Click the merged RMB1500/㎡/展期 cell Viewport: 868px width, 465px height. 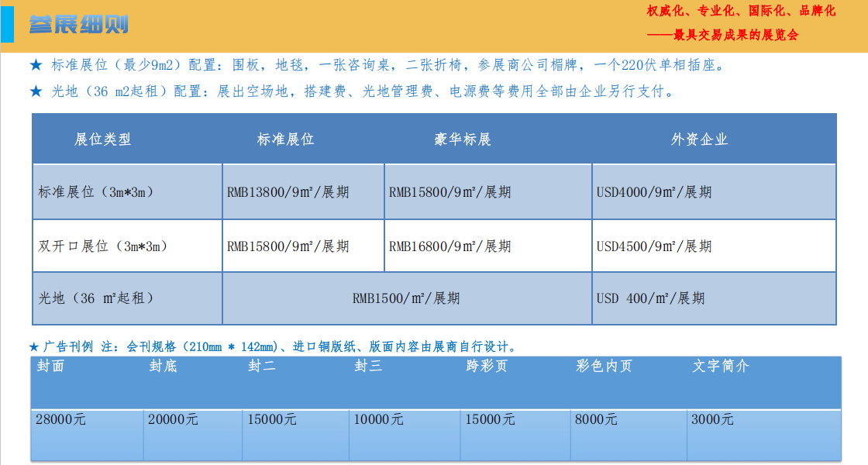point(406,298)
